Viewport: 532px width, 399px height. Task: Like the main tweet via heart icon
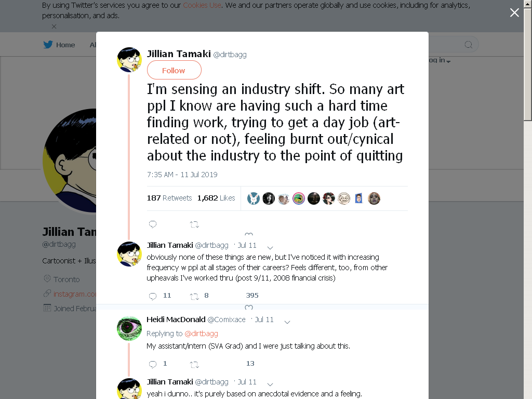249,234
